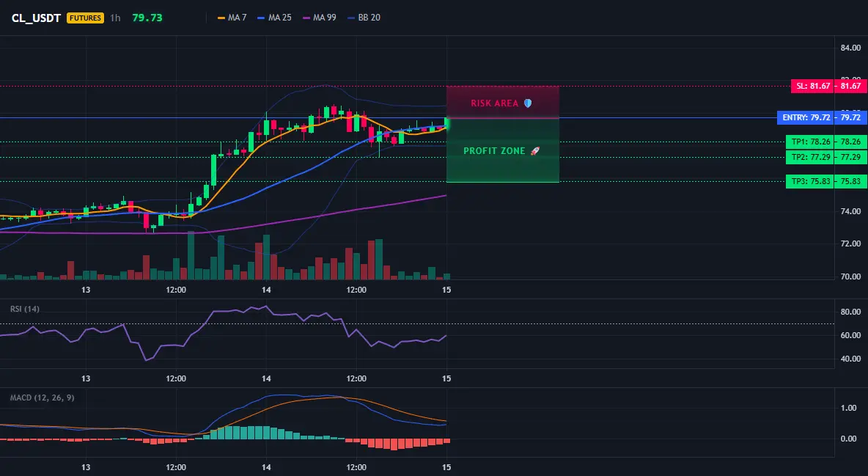The width and height of the screenshot is (868, 476).
Task: Select the 1h timeframe label
Action: (x=115, y=18)
